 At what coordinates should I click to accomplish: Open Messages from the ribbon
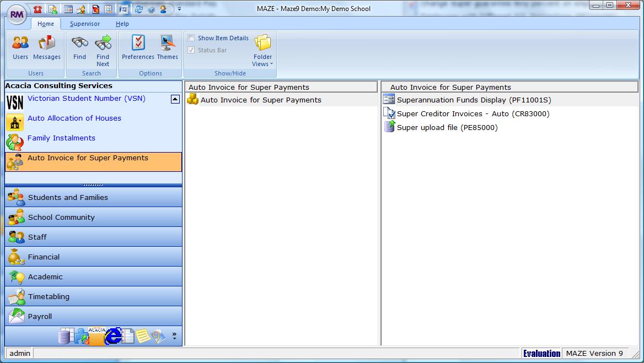47,47
